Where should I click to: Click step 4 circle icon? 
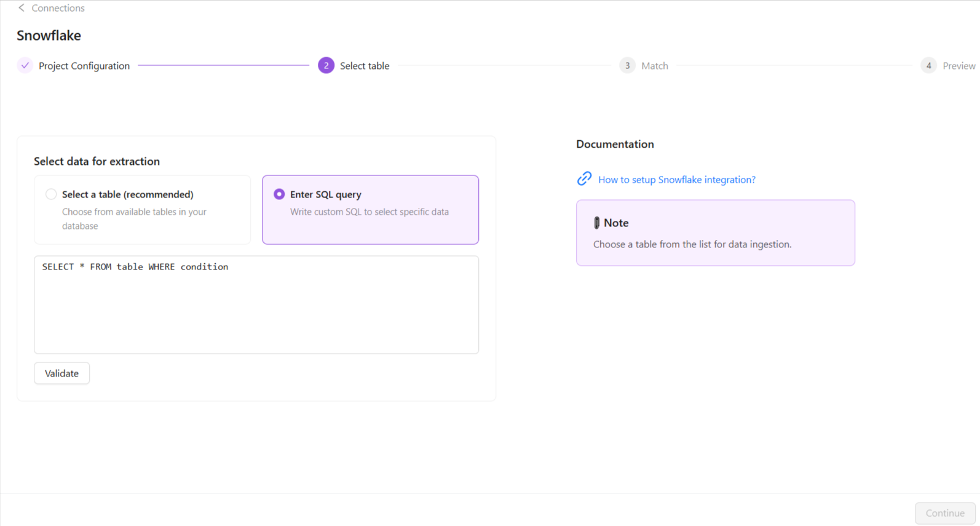(928, 65)
